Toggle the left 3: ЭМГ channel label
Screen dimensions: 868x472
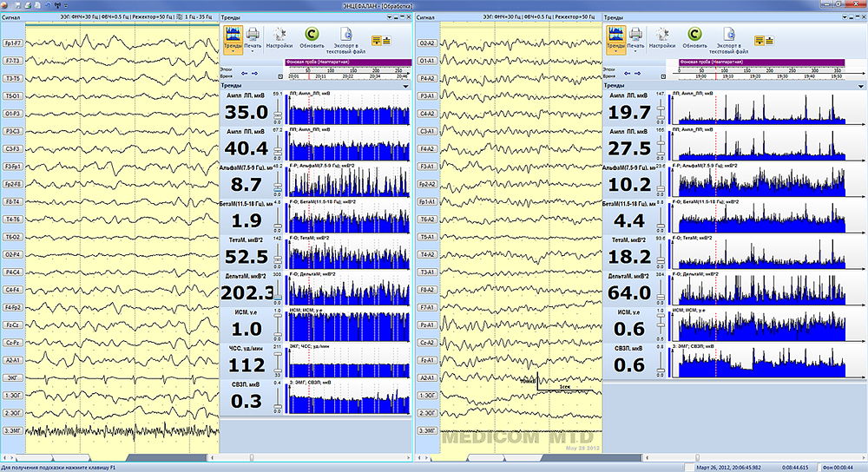pyautogui.click(x=12, y=430)
